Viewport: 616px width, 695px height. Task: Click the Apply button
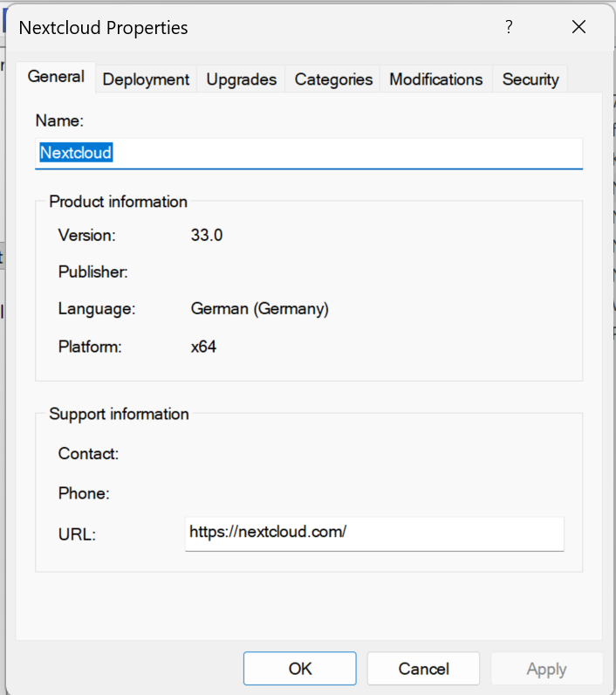point(546,669)
